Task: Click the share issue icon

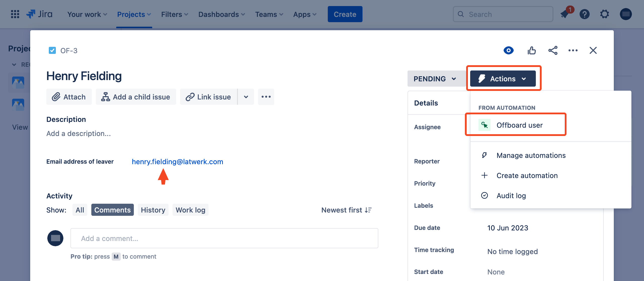Action: pyautogui.click(x=553, y=50)
